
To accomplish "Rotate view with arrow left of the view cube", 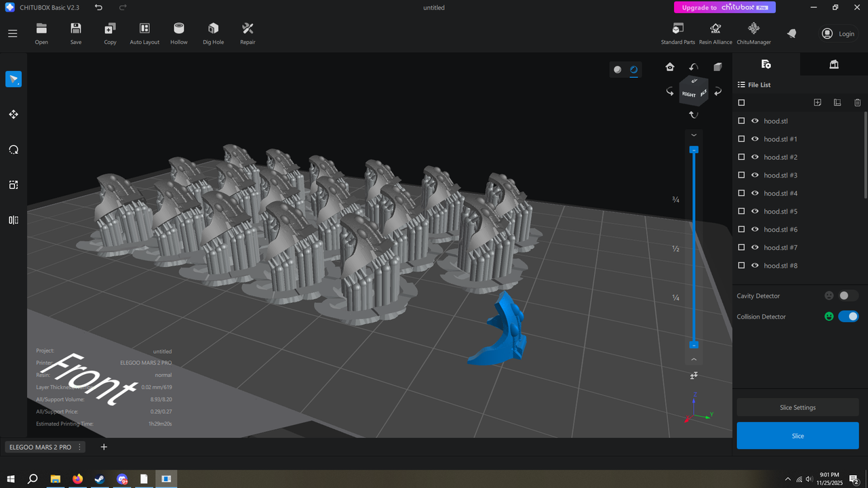I will (x=670, y=91).
